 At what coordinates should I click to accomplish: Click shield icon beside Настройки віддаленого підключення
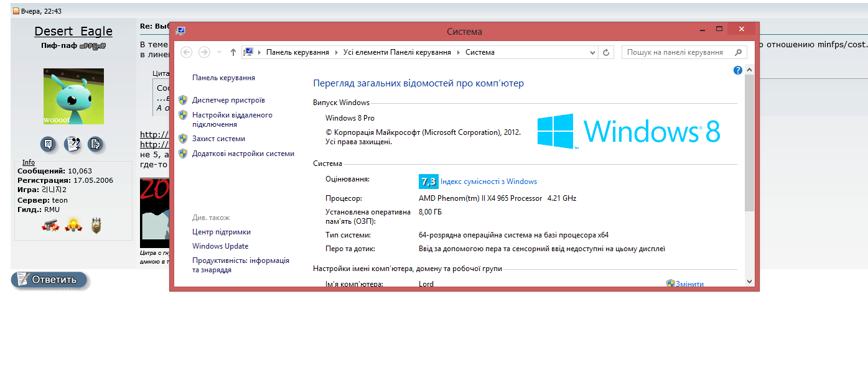click(x=183, y=115)
